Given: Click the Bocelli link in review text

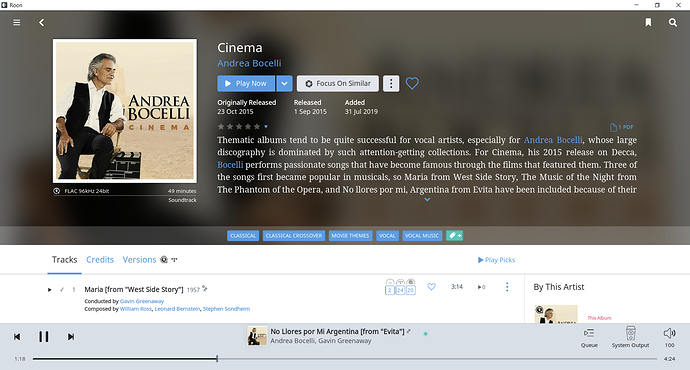Looking at the screenshot, I should 230,165.
